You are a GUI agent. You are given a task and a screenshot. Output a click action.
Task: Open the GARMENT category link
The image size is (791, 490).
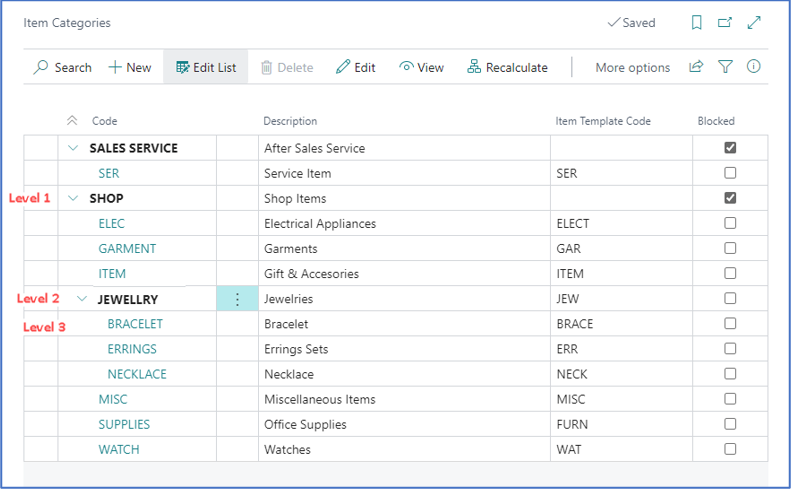click(x=127, y=249)
